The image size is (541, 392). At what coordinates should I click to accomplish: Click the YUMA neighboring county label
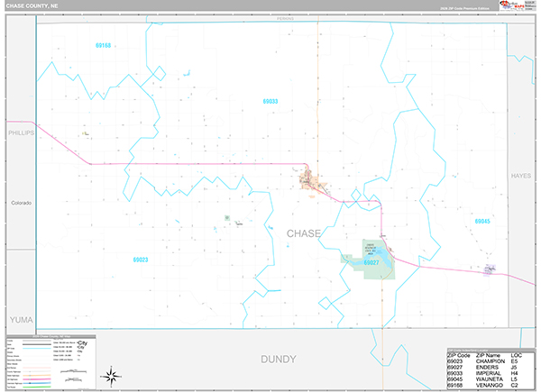tap(22, 320)
